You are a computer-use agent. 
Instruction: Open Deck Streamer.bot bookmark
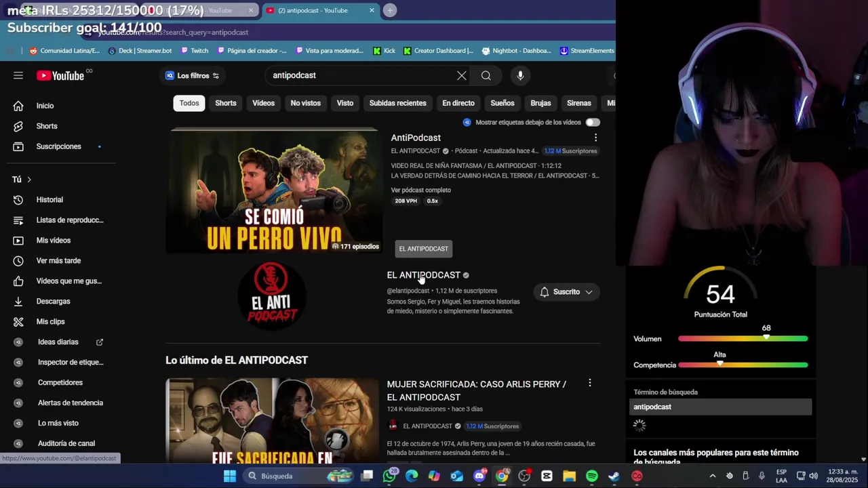[x=139, y=51]
